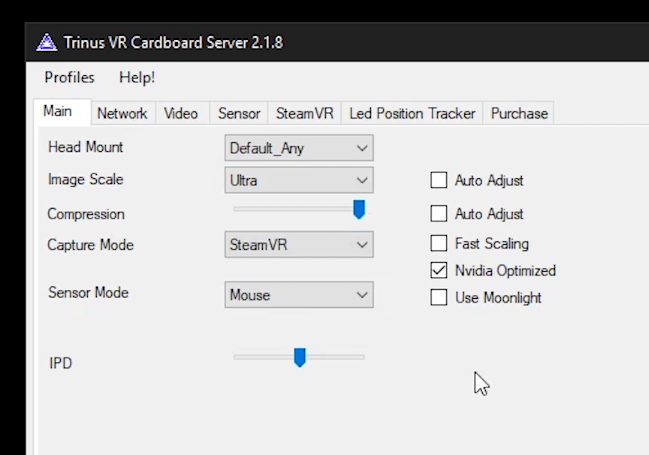This screenshot has width=649, height=455.
Task: Switch to the Video tab
Action: click(181, 113)
